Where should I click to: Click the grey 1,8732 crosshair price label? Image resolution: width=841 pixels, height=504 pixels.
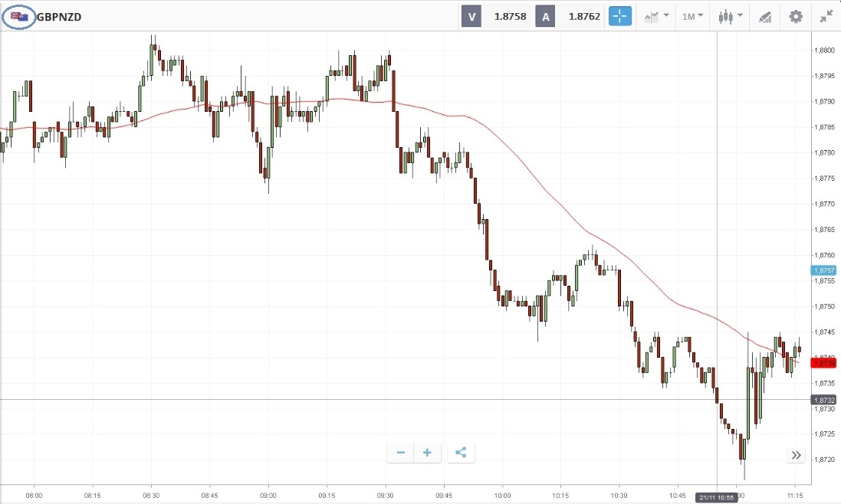[x=824, y=400]
